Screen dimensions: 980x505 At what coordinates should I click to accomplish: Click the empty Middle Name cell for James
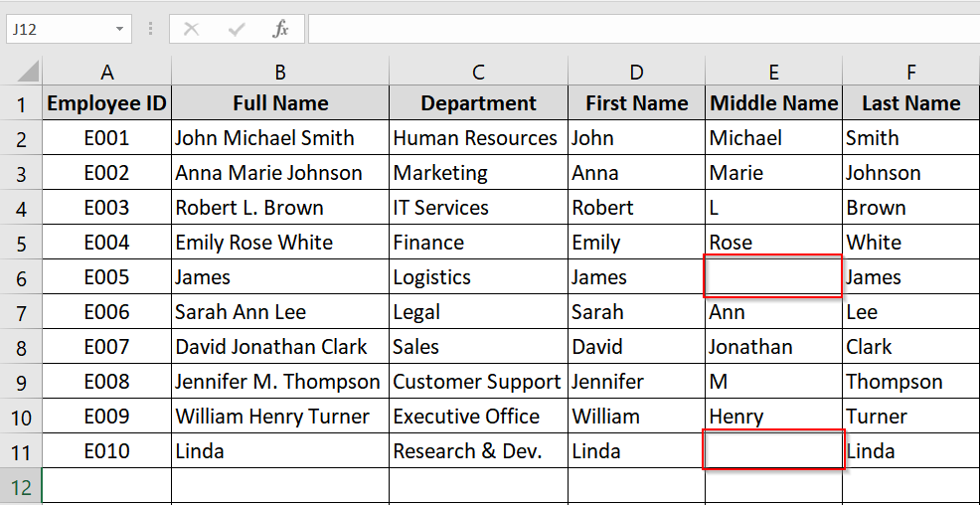[x=773, y=276]
